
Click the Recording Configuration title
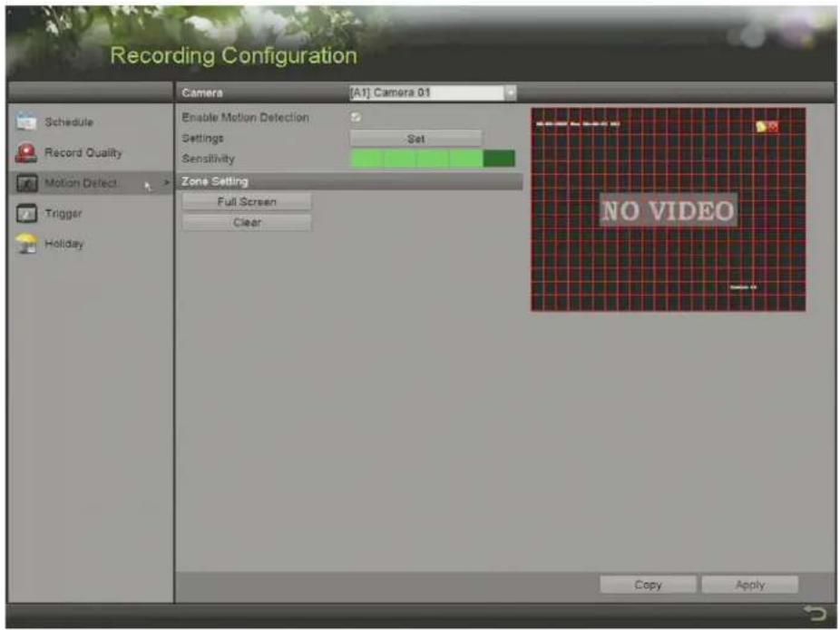(233, 55)
